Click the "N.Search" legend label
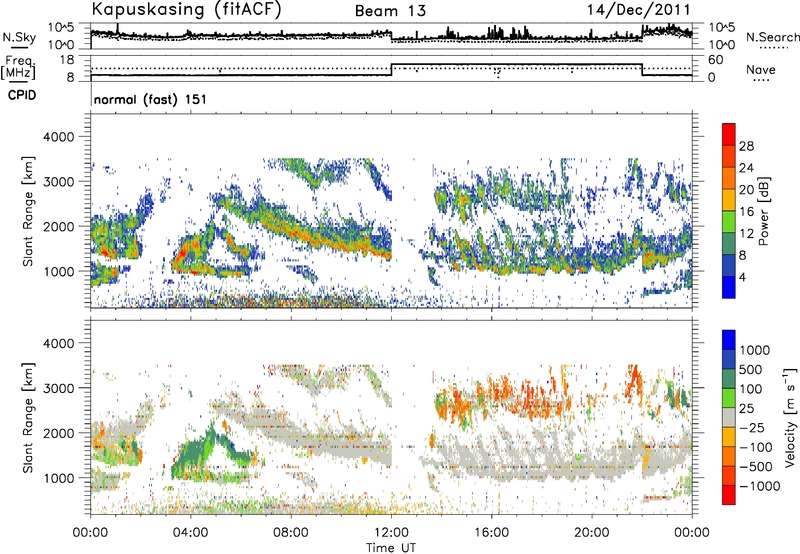The width and height of the screenshot is (800, 554). click(x=773, y=37)
